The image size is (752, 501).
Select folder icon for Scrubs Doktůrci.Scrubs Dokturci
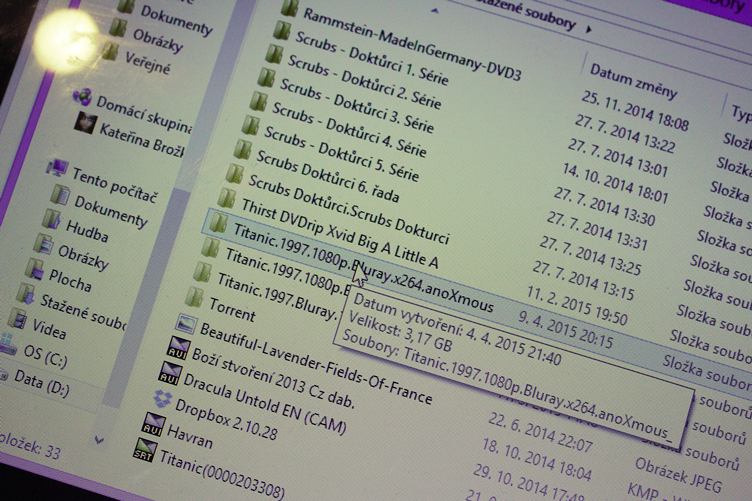click(x=235, y=174)
